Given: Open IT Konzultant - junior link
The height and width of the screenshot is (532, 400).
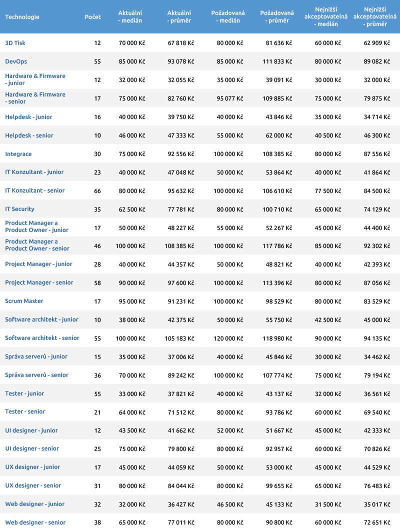Looking at the screenshot, I should (x=34, y=171).
